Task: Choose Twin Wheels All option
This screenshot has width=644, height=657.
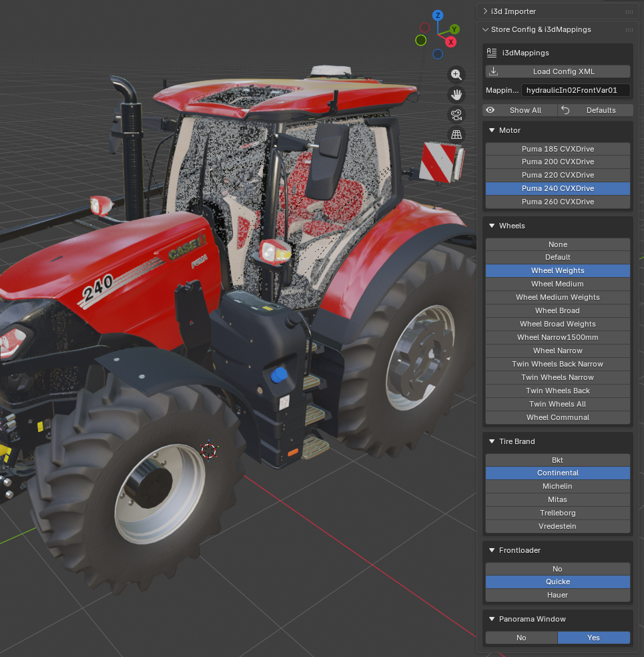Action: [558, 405]
